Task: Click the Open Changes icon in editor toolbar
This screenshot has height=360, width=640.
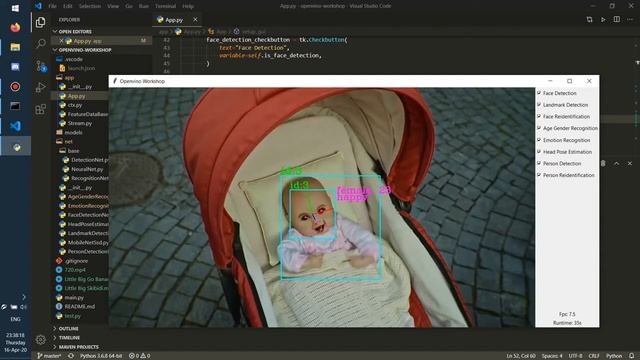Action: click(589, 20)
